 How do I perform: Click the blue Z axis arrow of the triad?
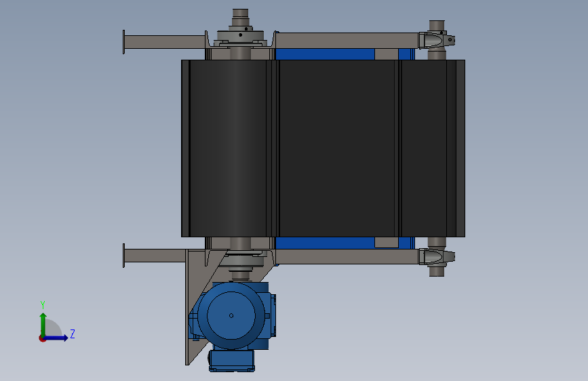pos(56,338)
